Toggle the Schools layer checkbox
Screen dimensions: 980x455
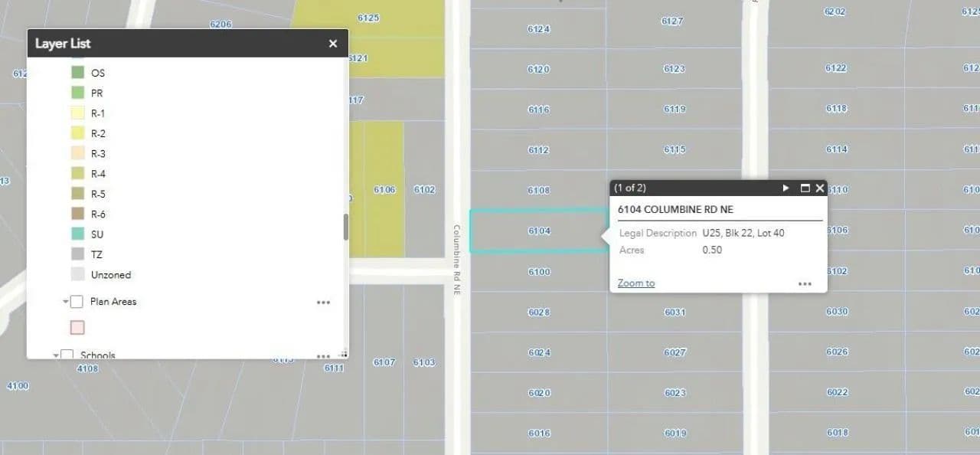pyautogui.click(x=67, y=355)
